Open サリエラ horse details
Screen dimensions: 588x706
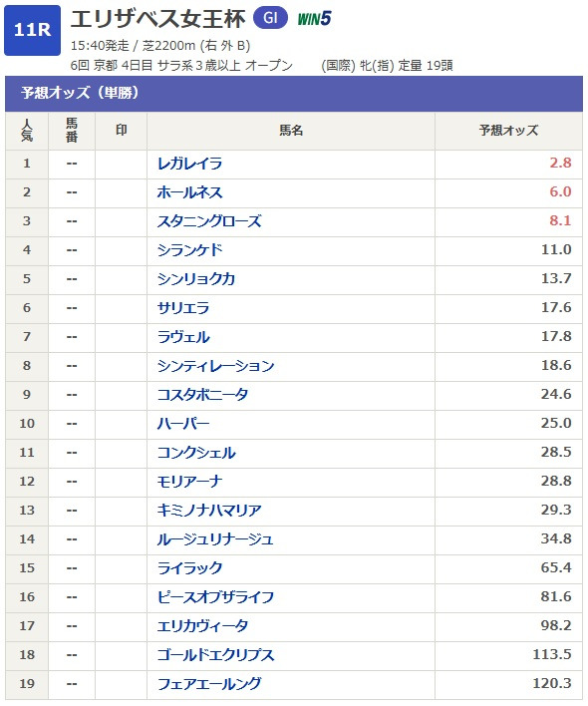183,308
